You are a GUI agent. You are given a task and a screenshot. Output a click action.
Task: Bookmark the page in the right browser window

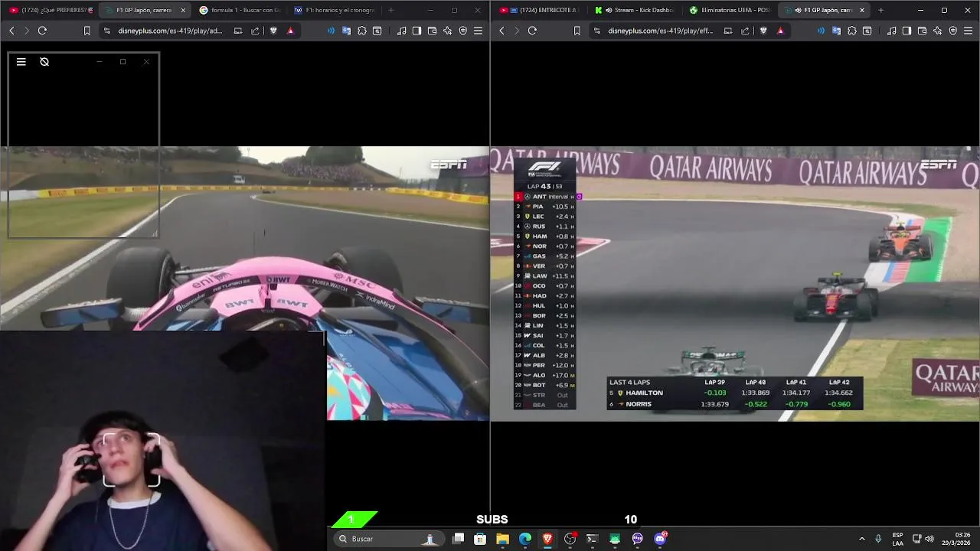tap(577, 31)
